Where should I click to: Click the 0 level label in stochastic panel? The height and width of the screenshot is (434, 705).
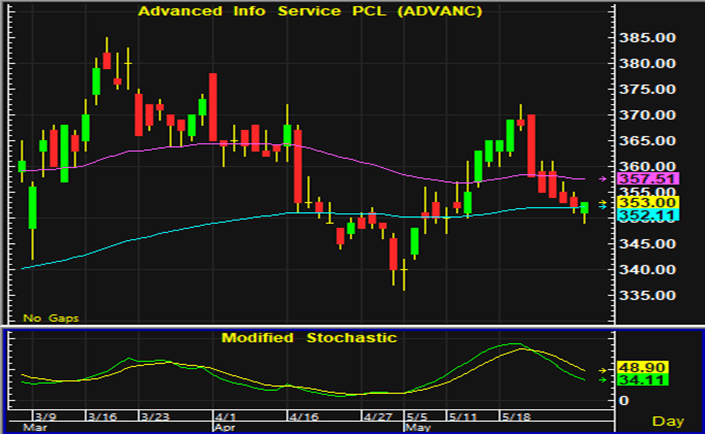[623, 401]
